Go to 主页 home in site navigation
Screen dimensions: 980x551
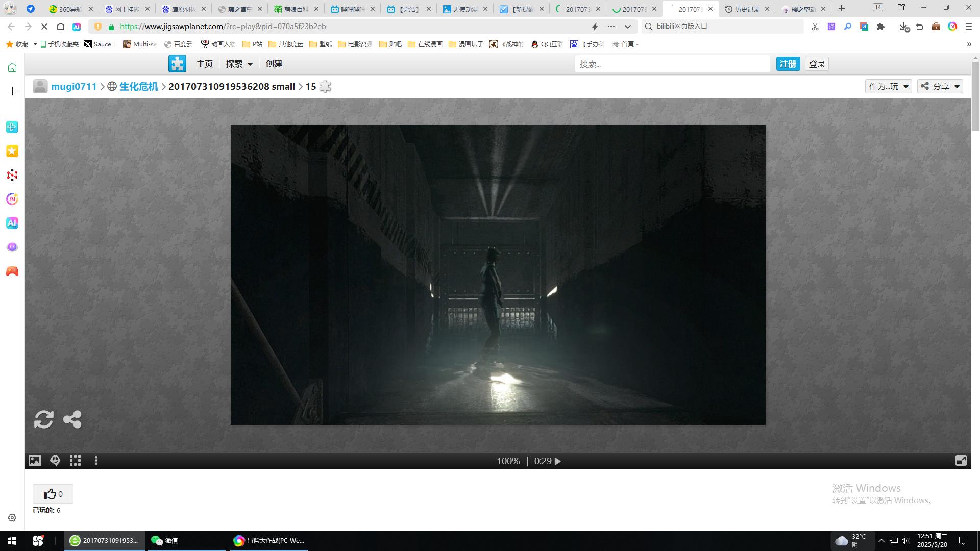[x=205, y=64]
